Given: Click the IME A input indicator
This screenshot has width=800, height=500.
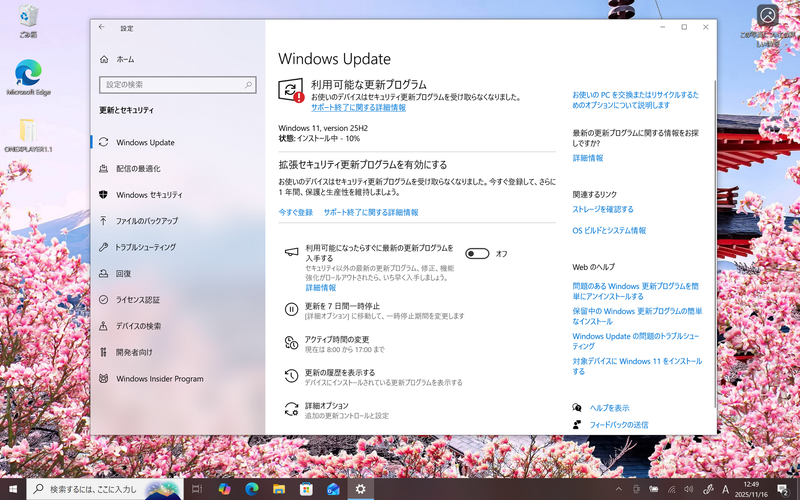Looking at the screenshot, I should 725,489.
